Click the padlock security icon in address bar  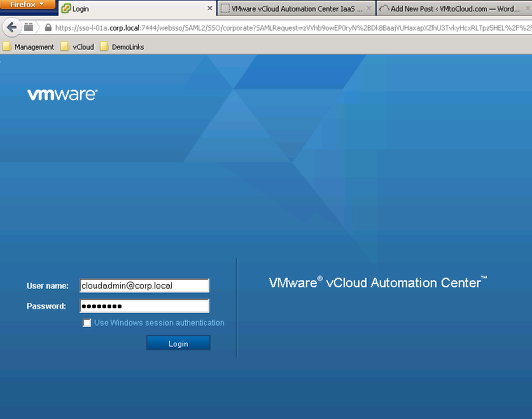pyautogui.click(x=48, y=28)
